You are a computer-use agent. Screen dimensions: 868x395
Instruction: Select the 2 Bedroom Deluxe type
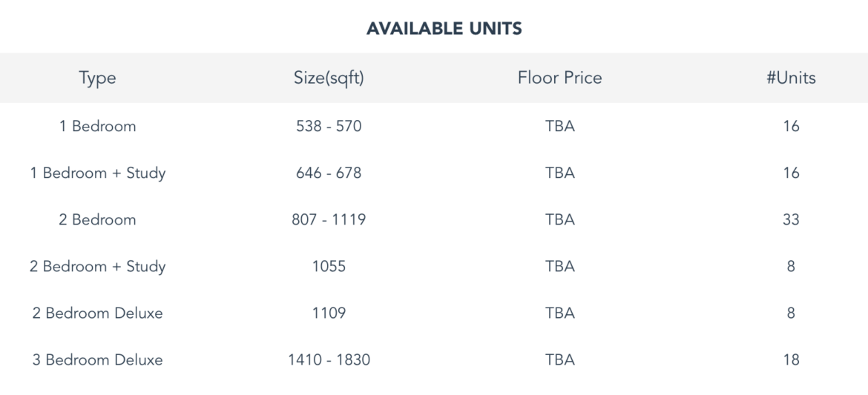(97, 313)
